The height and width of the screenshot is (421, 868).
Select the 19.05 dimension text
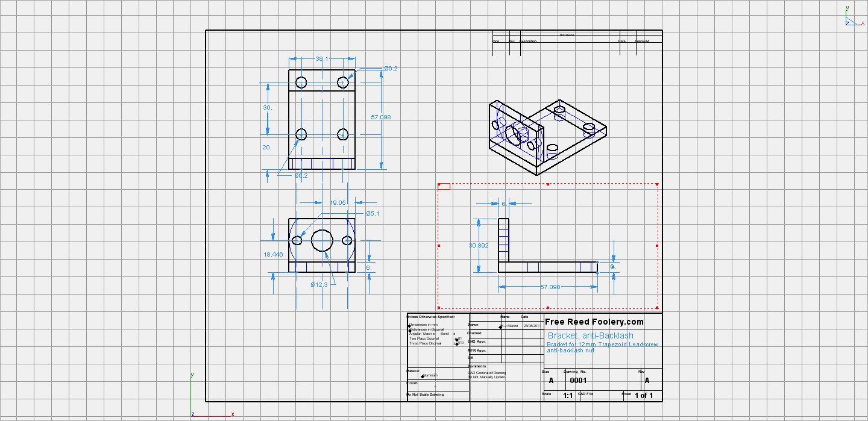[x=338, y=203]
